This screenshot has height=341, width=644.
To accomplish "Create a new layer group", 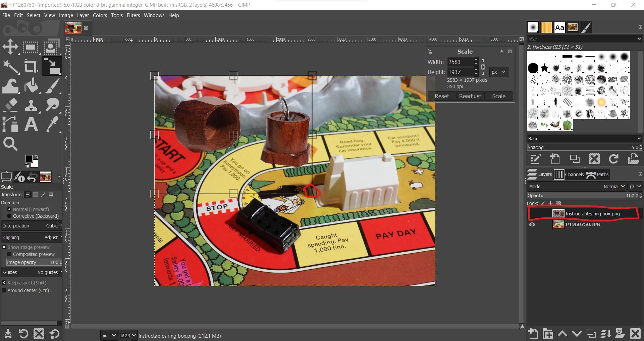I will 548,334.
